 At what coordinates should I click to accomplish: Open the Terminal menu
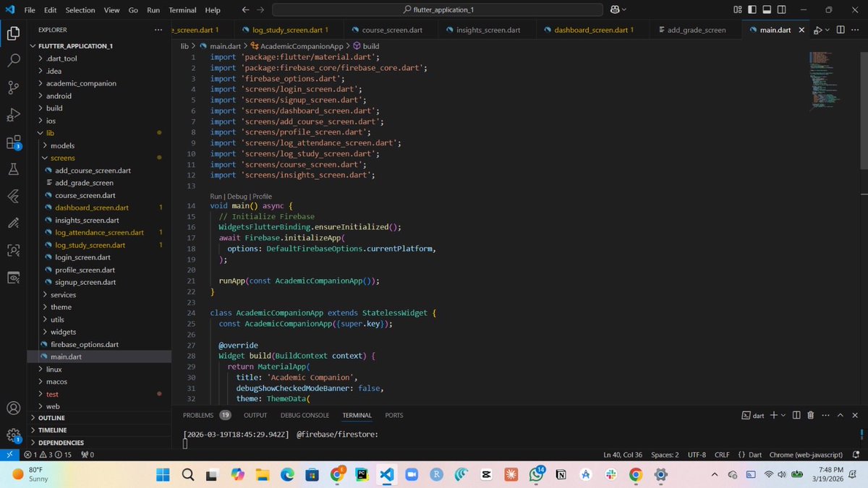(x=182, y=10)
